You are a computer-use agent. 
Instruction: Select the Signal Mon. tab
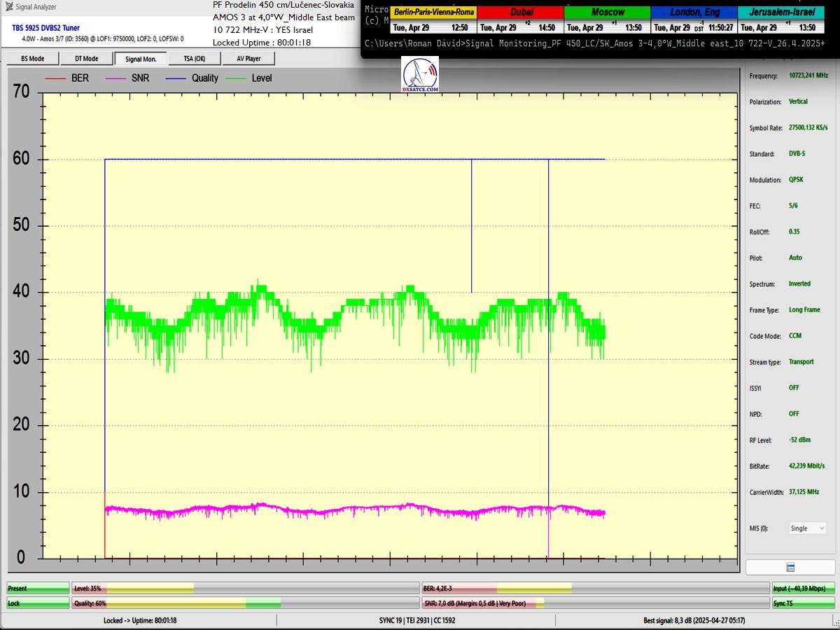tap(141, 59)
